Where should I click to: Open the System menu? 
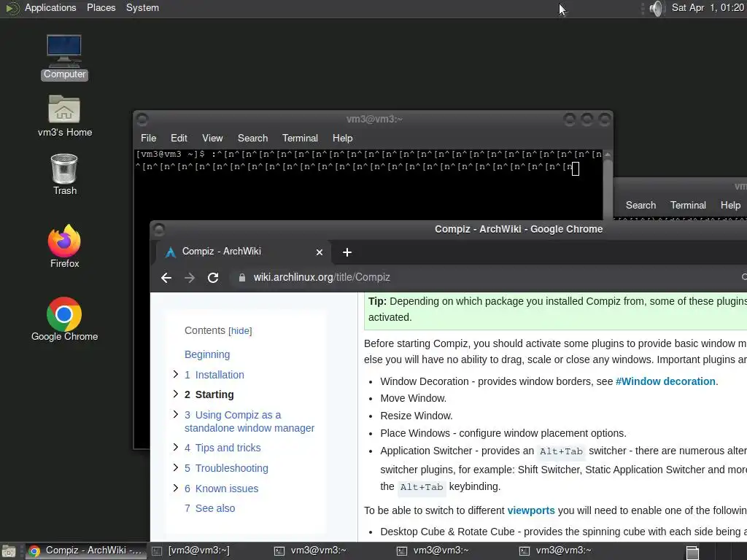click(142, 7)
